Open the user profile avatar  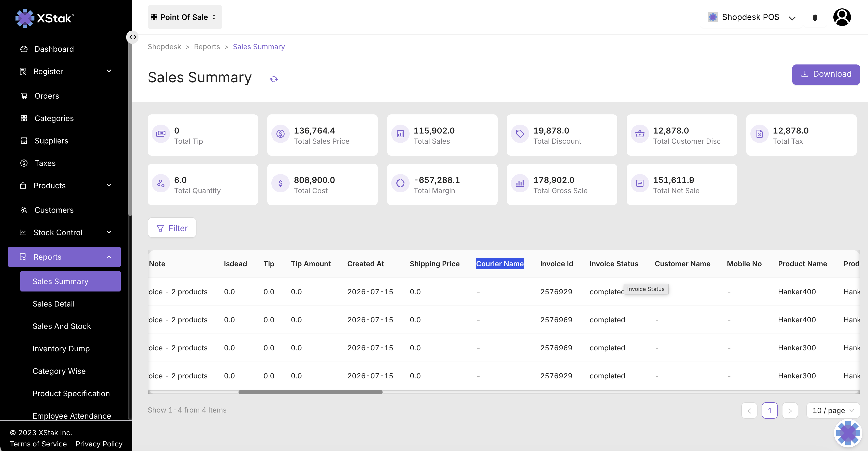click(842, 17)
